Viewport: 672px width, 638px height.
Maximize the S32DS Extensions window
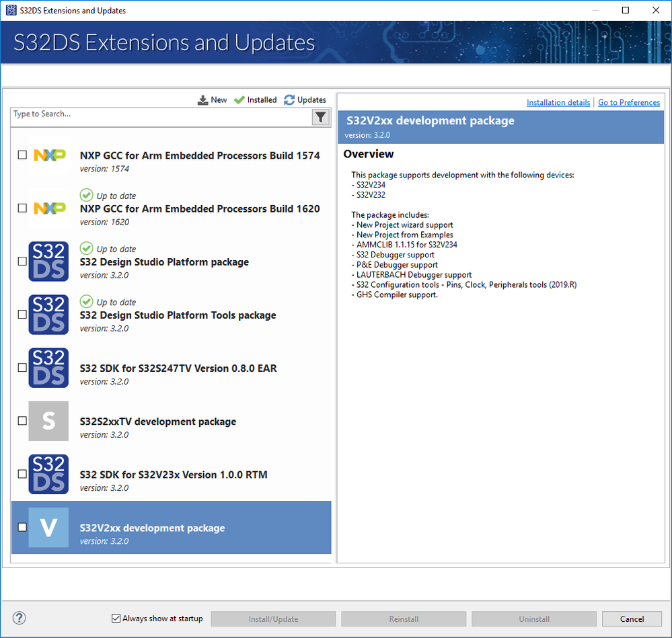coord(626,10)
